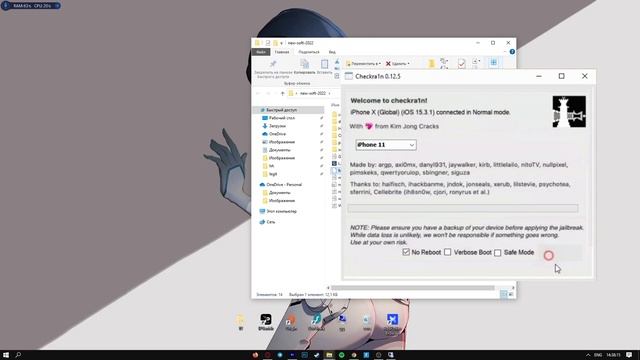Select Сеть in the navigation pane
The height and width of the screenshot is (360, 640).
coord(271,222)
